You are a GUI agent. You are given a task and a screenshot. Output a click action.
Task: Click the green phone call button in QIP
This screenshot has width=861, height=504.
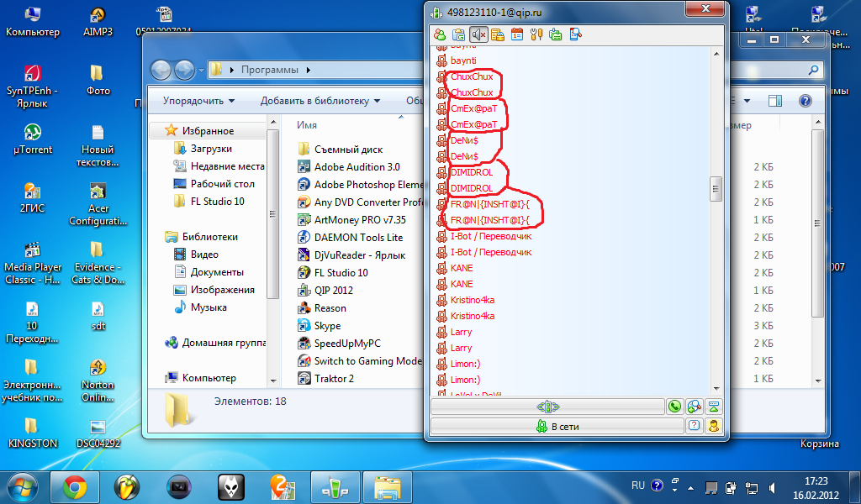point(674,407)
